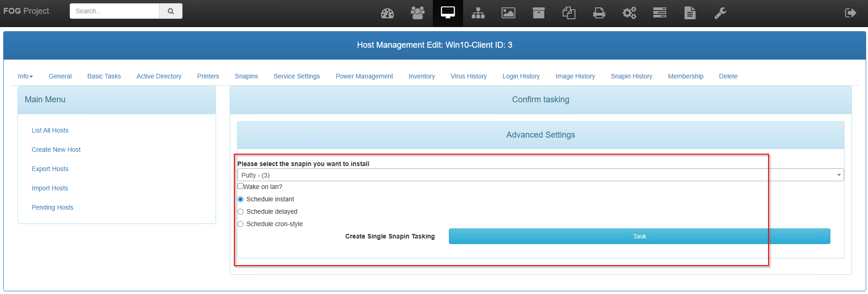Open the snapin selection dropdown
Image resolution: width=868 pixels, height=294 pixels.
click(540, 175)
